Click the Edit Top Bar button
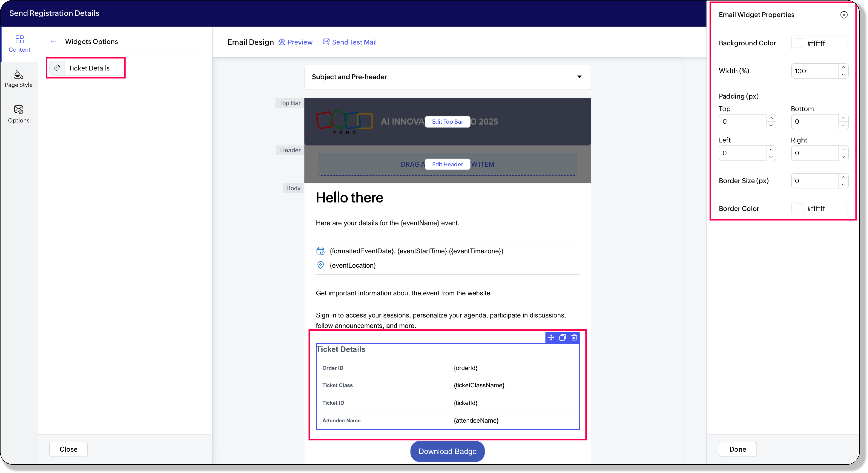Screen dimensions: 868x473 [x=447, y=122]
